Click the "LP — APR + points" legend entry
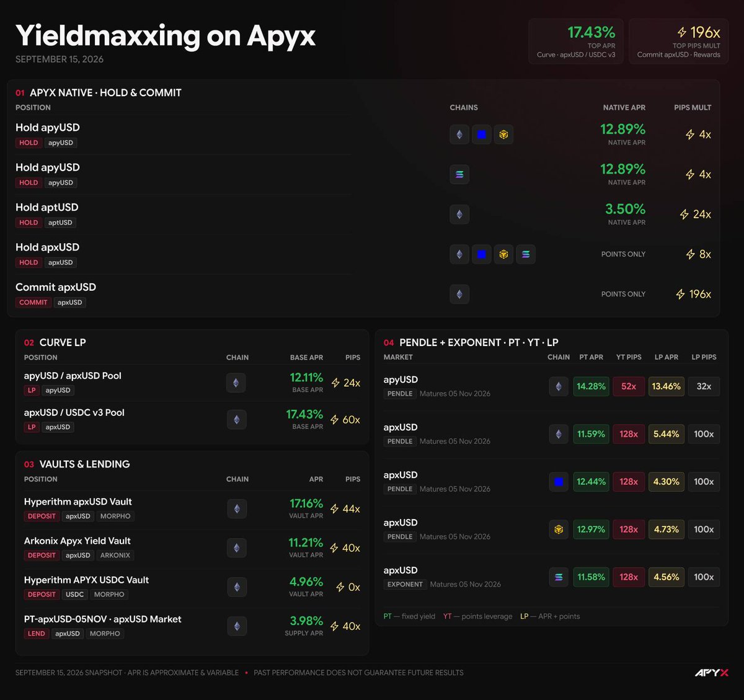The height and width of the screenshot is (700, 744). point(550,616)
